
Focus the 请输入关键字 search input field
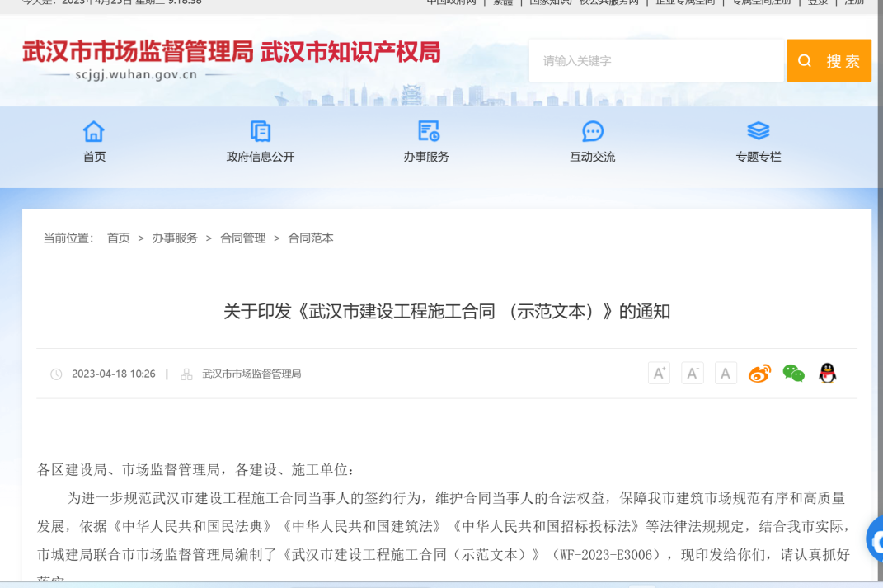point(655,61)
